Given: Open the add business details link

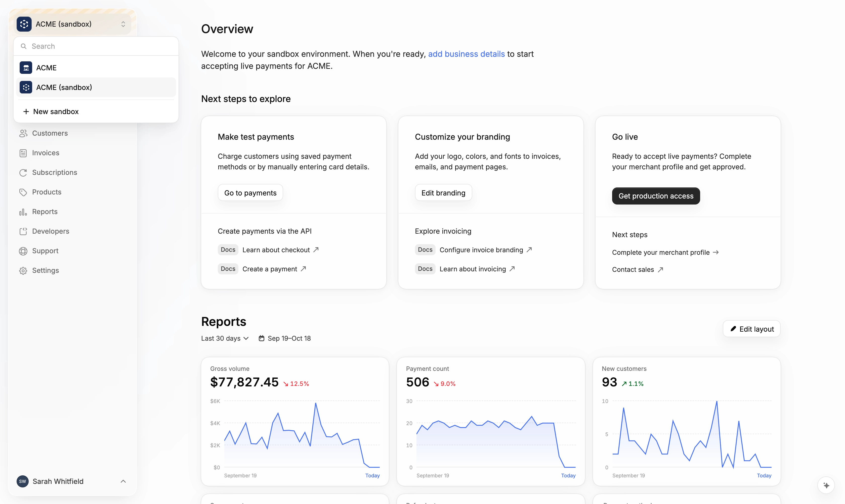Looking at the screenshot, I should (466, 54).
